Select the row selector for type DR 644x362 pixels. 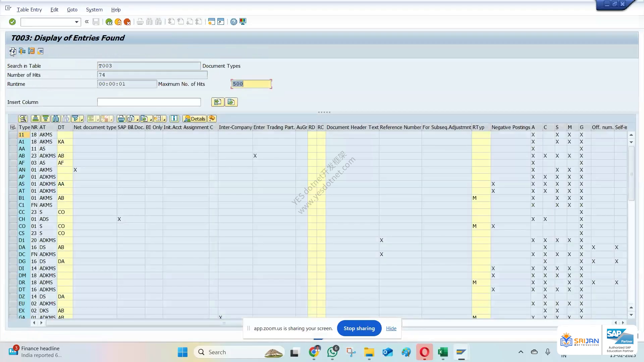[13, 283]
